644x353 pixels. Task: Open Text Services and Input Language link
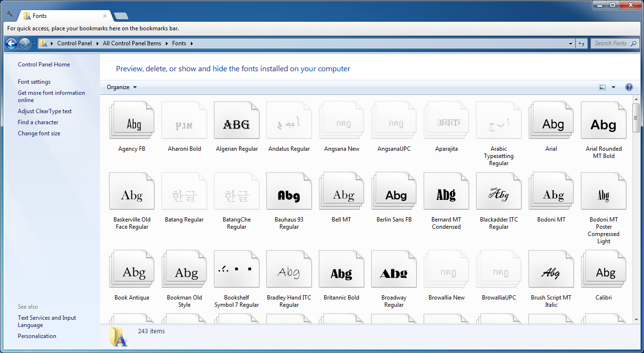click(x=47, y=321)
